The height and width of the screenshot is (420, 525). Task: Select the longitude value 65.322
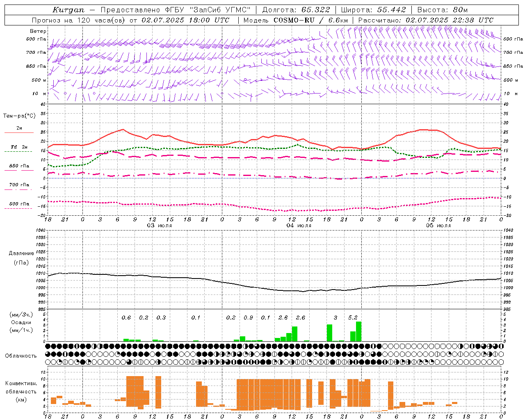point(316,10)
